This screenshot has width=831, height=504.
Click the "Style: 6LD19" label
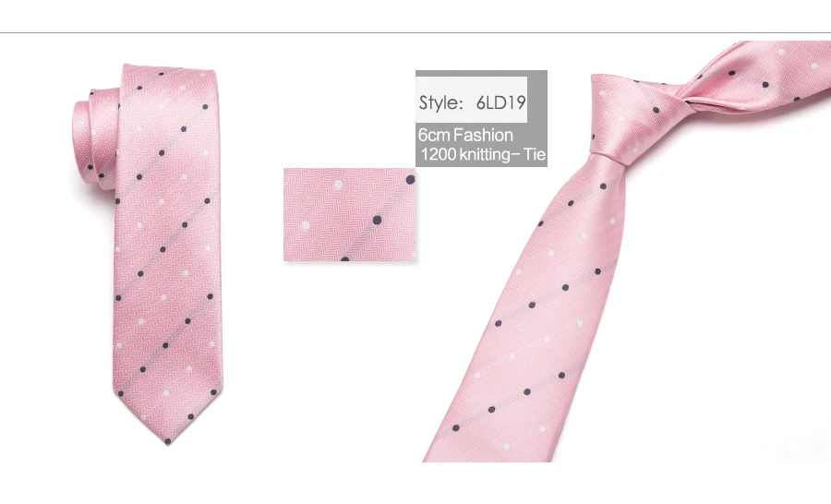pyautogui.click(x=472, y=102)
